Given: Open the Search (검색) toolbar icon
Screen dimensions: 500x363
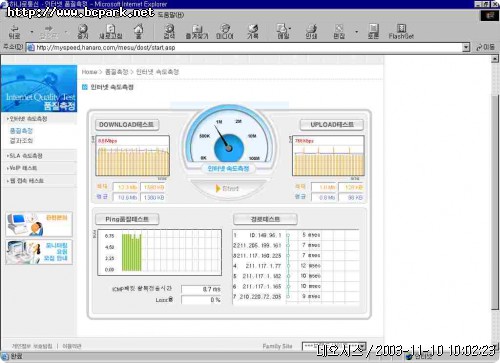Looking at the screenshot, I should pyautogui.click(x=169, y=32).
